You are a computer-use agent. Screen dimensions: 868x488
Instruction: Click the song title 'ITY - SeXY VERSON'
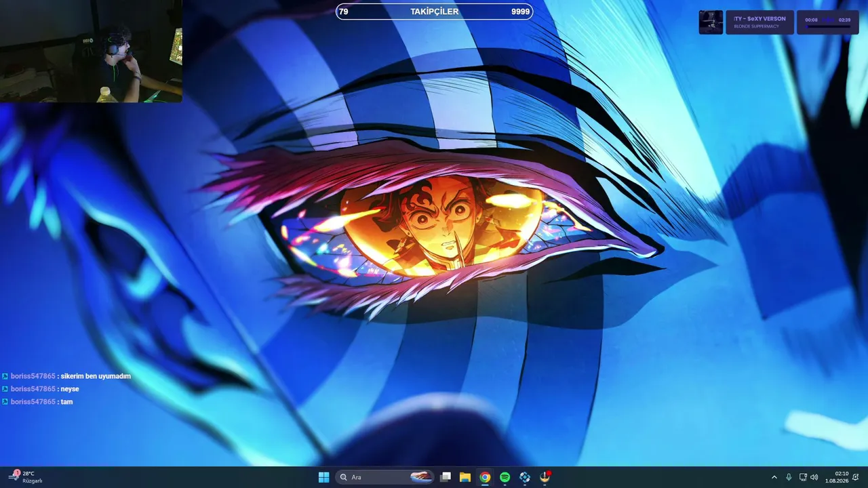click(759, 19)
